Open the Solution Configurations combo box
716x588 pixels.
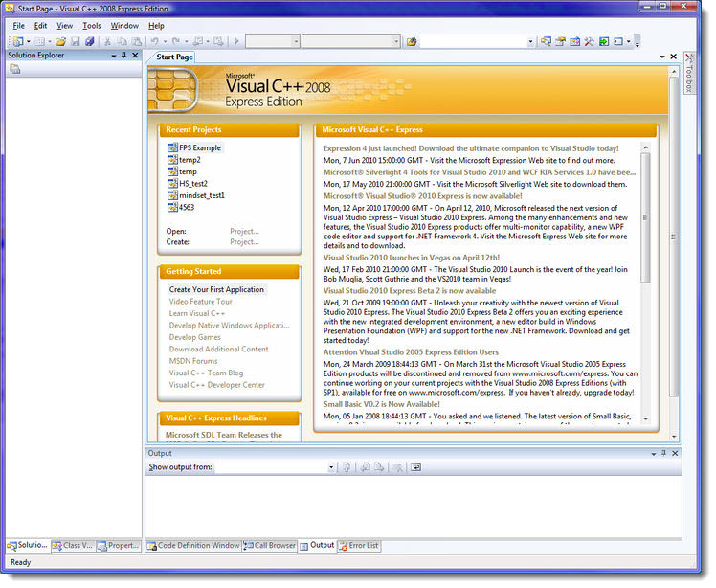tap(272, 41)
